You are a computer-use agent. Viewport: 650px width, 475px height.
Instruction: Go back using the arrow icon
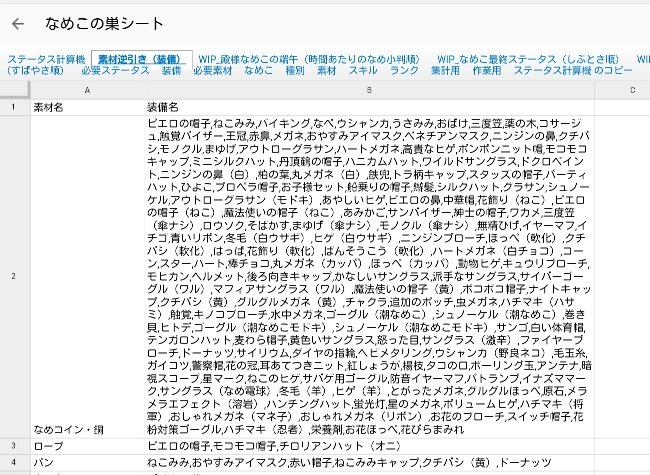click(x=18, y=24)
